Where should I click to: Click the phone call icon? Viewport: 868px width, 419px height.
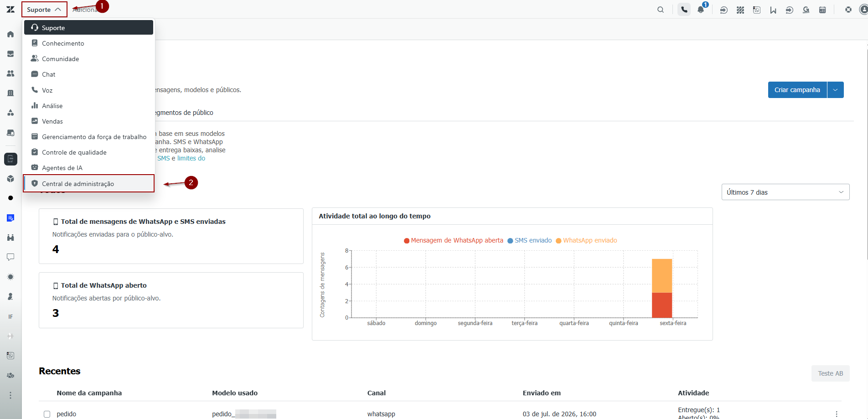pyautogui.click(x=684, y=10)
